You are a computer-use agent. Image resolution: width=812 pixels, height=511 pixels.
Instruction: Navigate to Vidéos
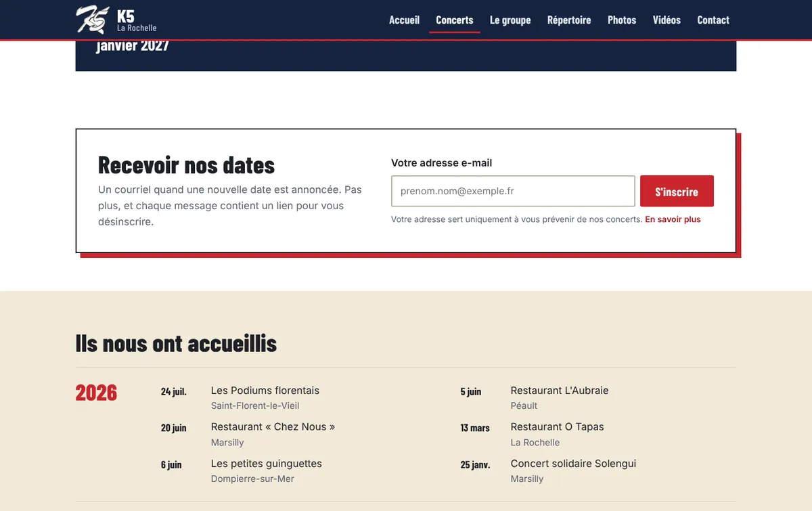click(667, 20)
